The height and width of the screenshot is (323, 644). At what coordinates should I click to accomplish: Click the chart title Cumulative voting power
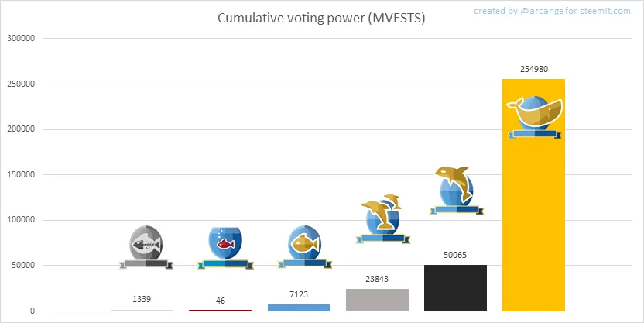pyautogui.click(x=321, y=19)
